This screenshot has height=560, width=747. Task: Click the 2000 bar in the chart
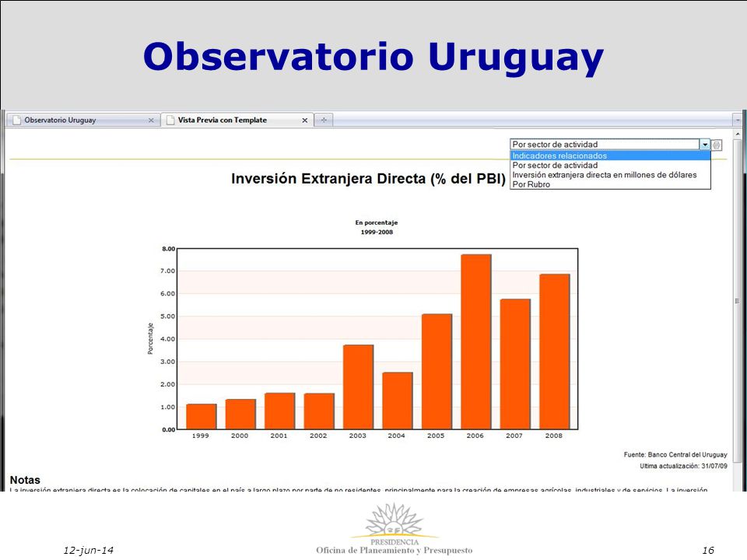tap(240, 415)
